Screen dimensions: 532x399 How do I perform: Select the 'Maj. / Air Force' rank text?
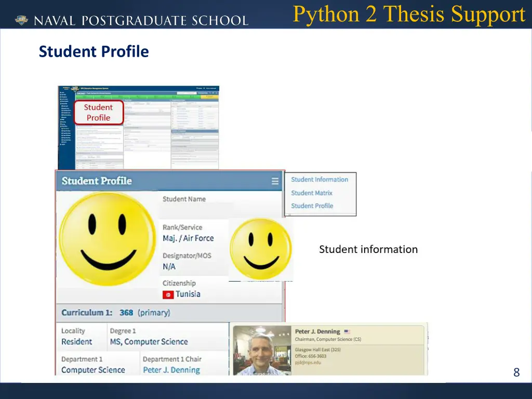tap(188, 238)
